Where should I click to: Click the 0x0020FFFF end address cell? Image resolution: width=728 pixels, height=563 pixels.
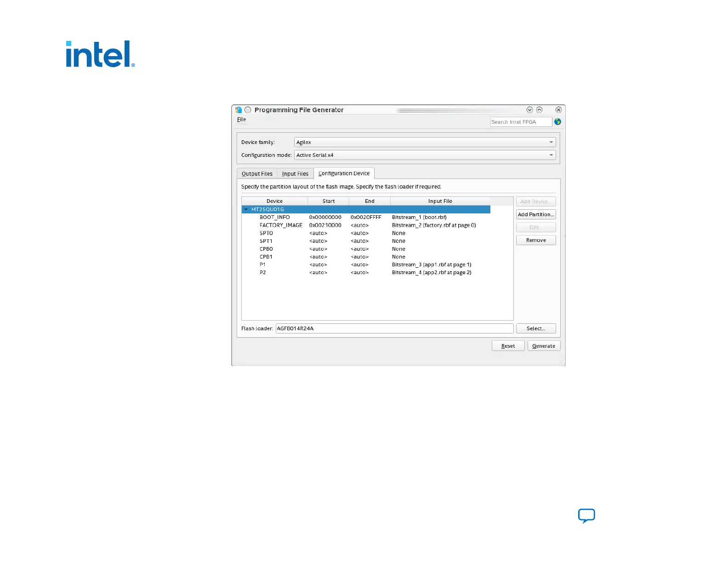tap(366, 217)
